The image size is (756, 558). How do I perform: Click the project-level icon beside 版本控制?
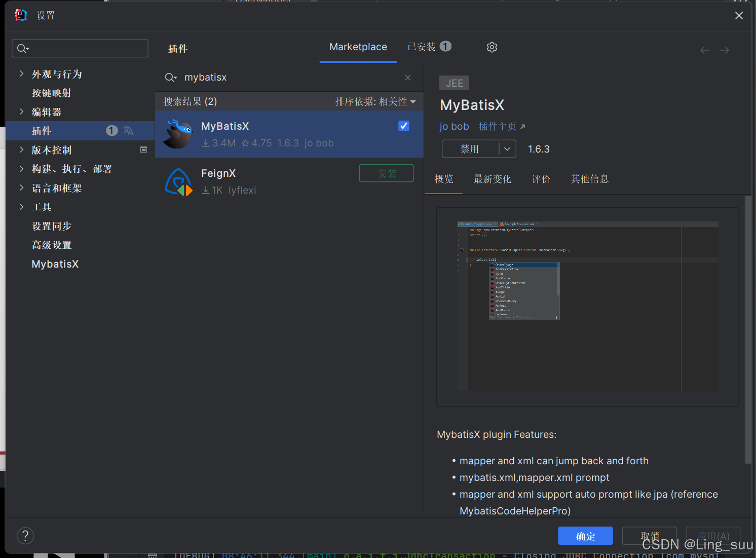144,150
